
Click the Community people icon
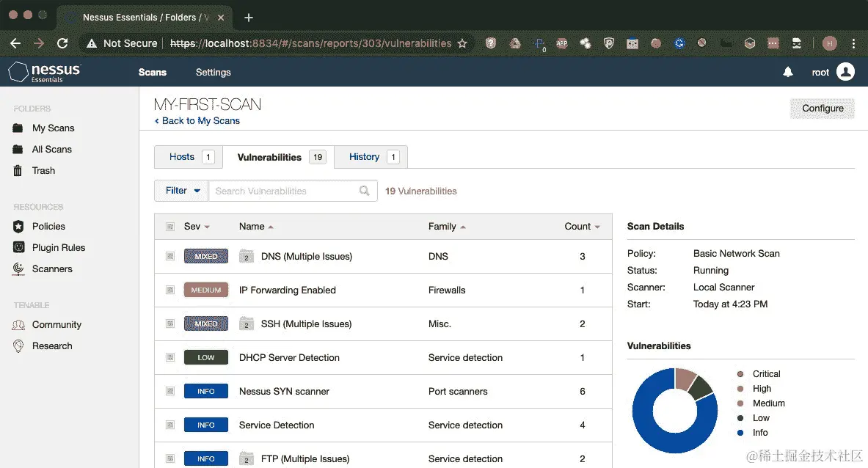18,325
